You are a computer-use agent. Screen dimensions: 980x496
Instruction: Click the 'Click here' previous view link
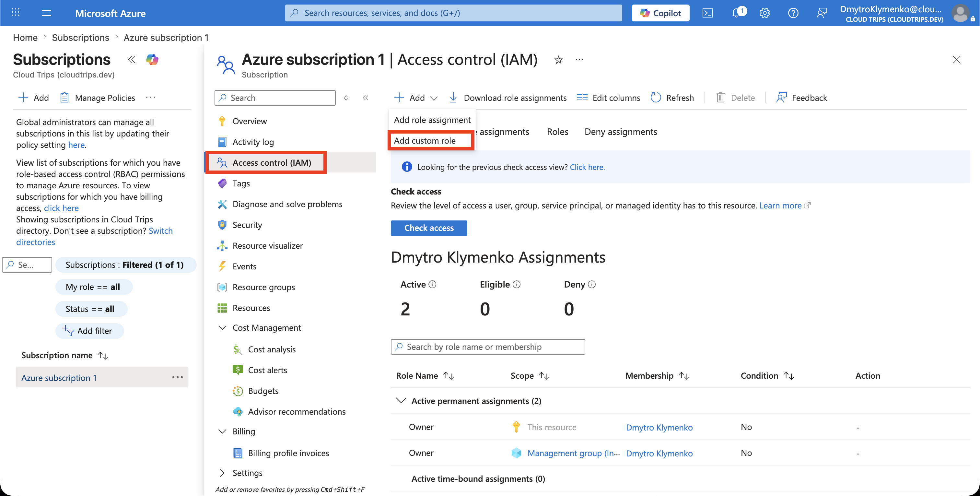point(587,167)
